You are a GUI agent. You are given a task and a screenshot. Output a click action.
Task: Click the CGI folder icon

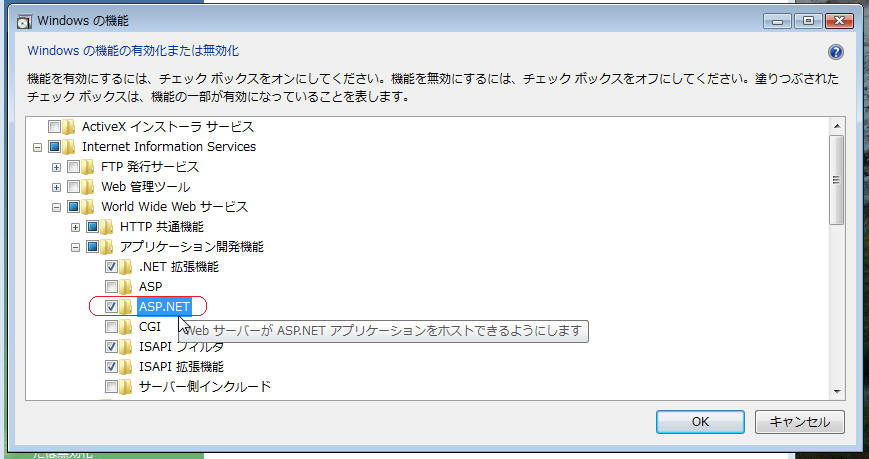(126, 327)
